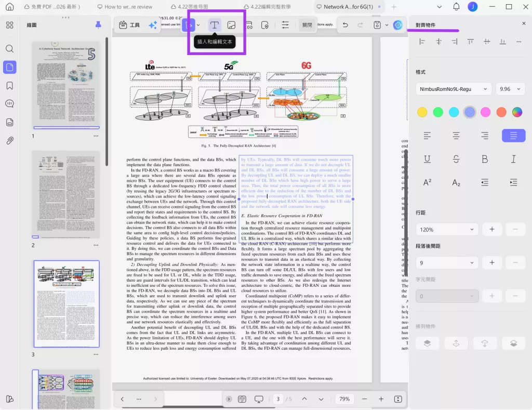Pin the thumbnail panel

click(x=98, y=25)
